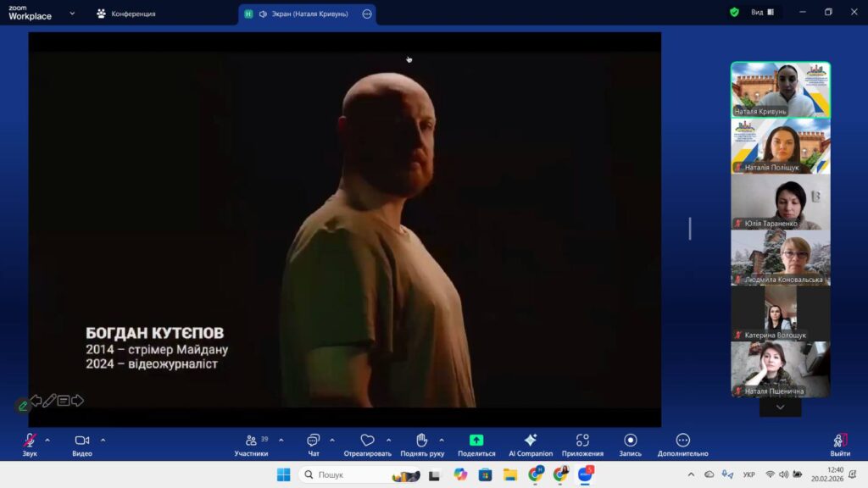Viewport: 868px width, 488px height.
Task: Click the Отреагировать reactions heart icon
Action: [367, 441]
